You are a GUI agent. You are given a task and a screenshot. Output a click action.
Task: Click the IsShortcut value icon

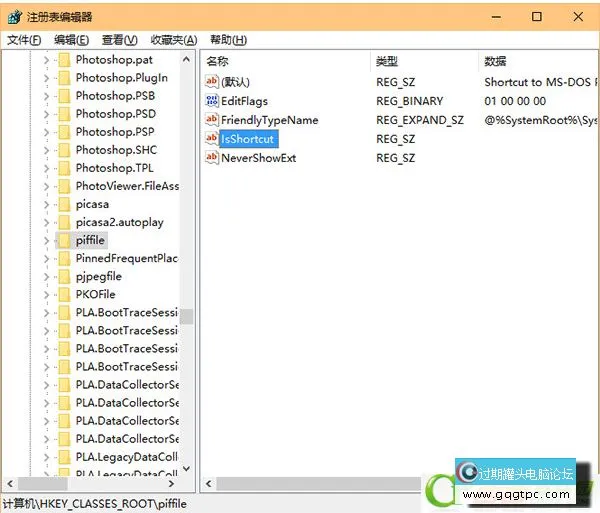(x=212, y=138)
